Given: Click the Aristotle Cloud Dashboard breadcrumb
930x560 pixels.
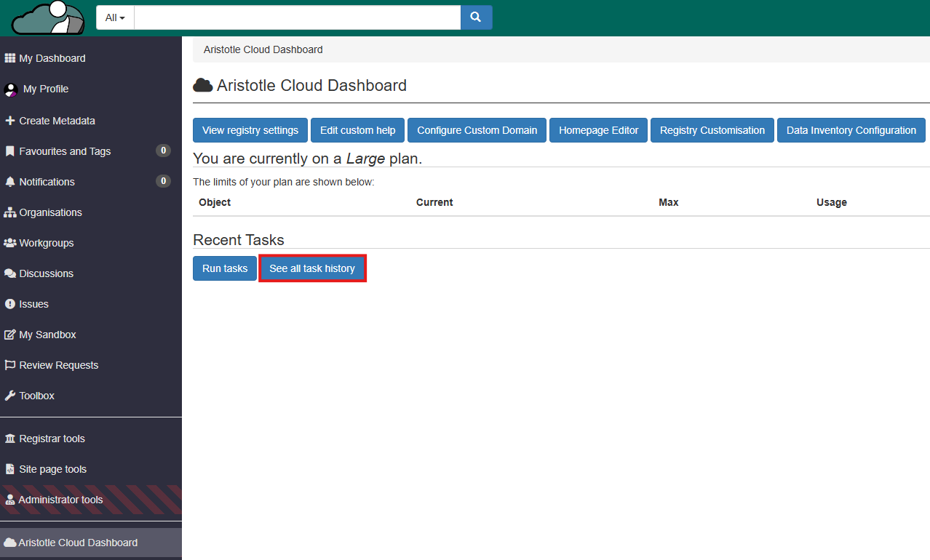Looking at the screenshot, I should [263, 49].
